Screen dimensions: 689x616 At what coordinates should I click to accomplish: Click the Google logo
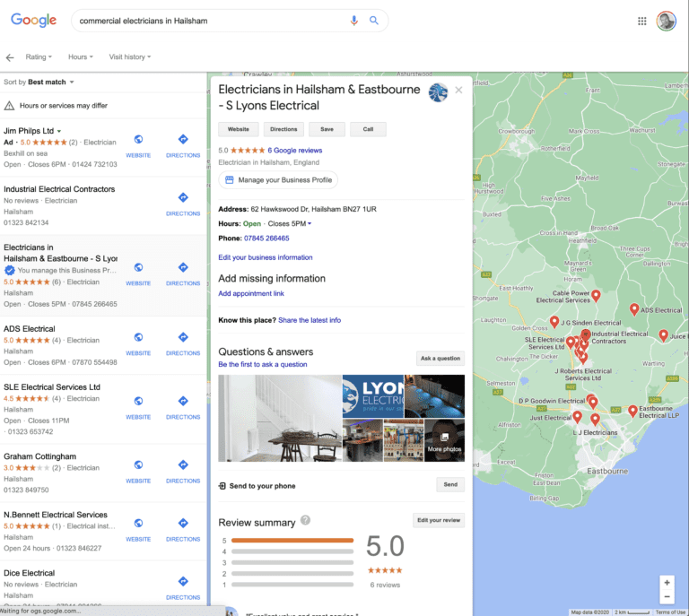pyautogui.click(x=33, y=21)
